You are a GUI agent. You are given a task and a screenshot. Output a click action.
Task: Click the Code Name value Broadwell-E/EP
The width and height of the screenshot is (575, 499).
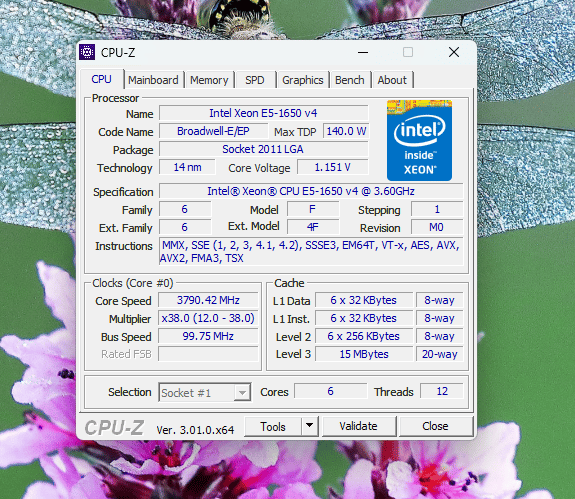[x=213, y=131]
